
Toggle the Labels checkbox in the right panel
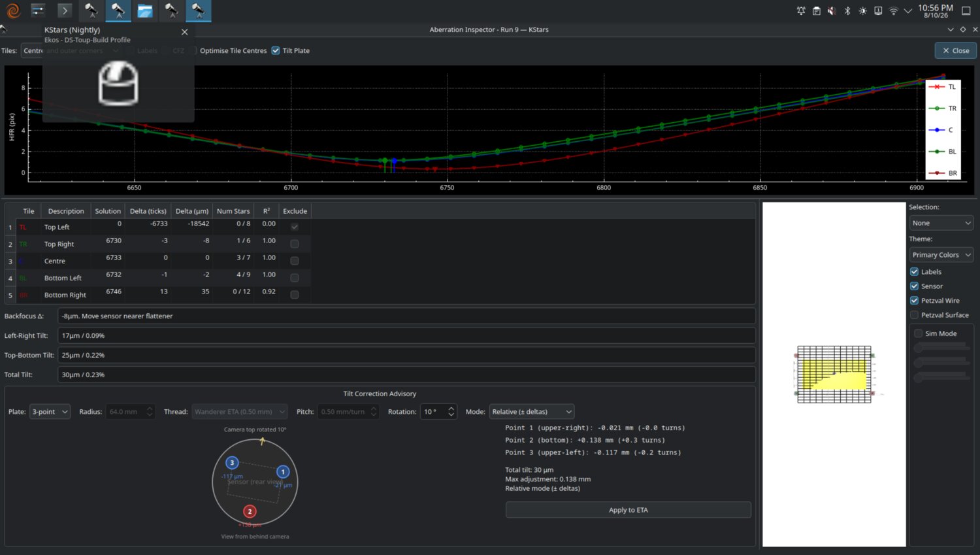click(915, 272)
